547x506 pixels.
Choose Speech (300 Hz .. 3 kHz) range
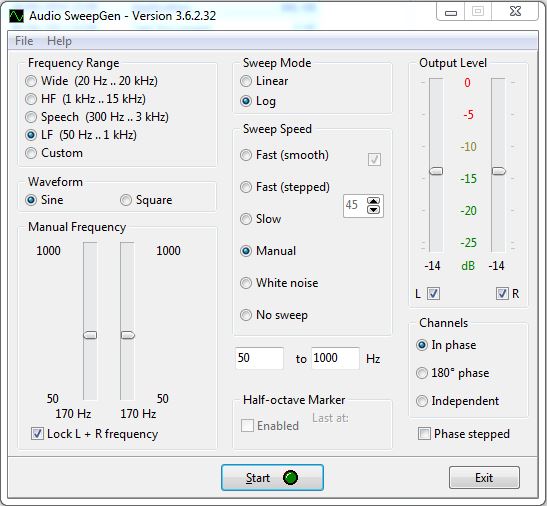tap(97, 117)
